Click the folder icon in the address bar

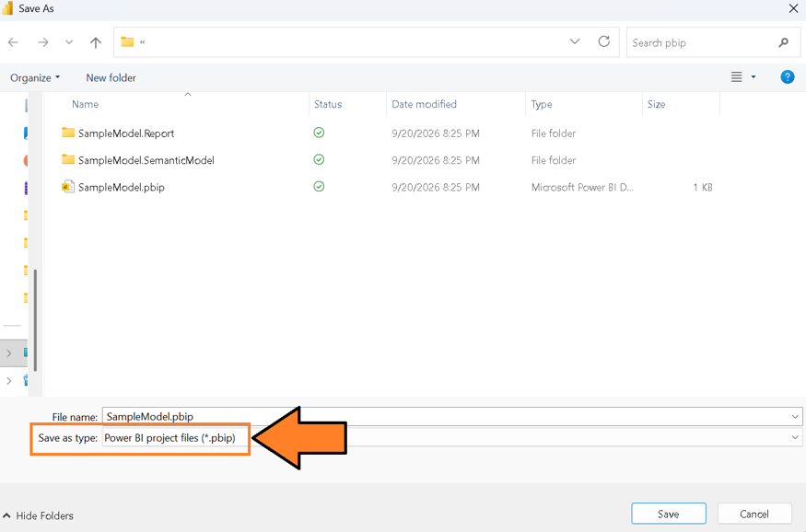[x=127, y=42]
